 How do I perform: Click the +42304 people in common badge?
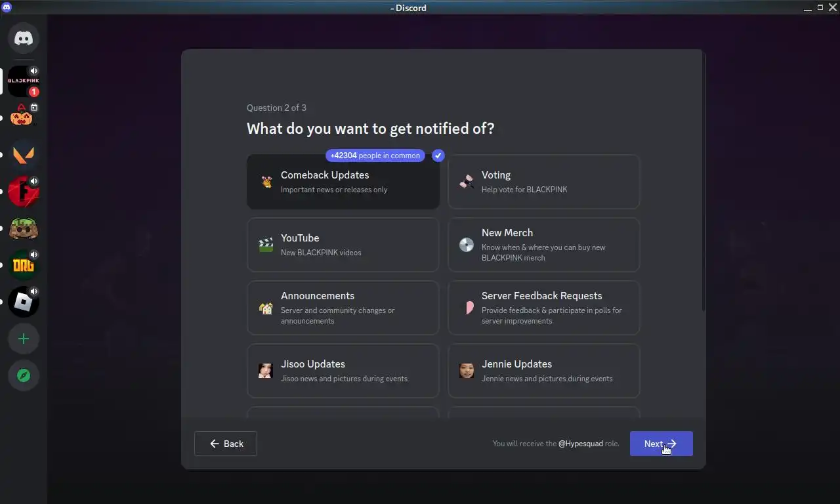click(375, 156)
